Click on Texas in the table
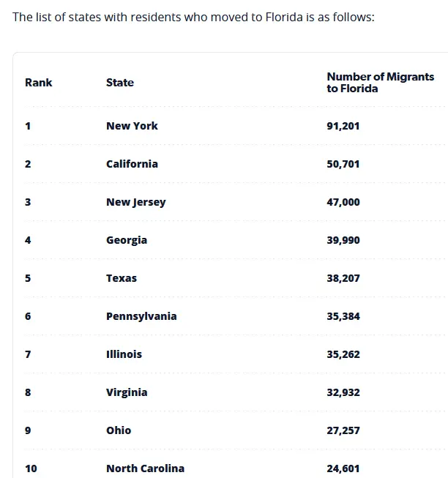448x478 pixels. (122, 278)
